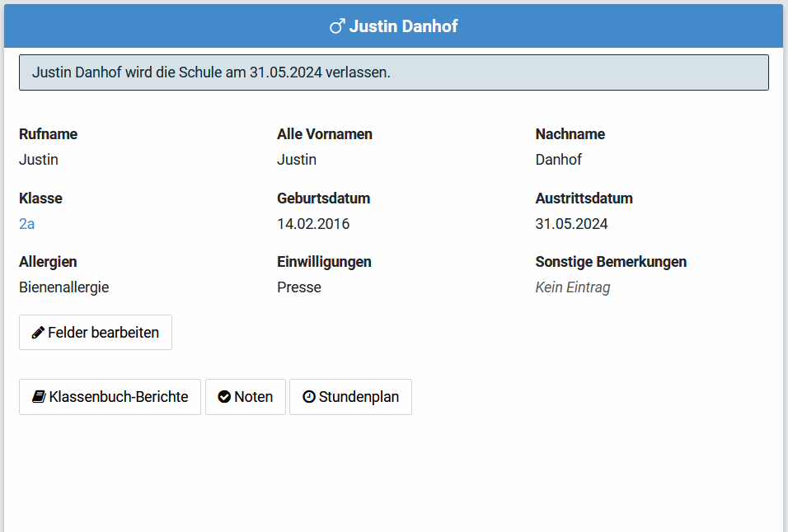Click the Presse consent entry
This screenshot has height=532, width=788.
[x=299, y=287]
